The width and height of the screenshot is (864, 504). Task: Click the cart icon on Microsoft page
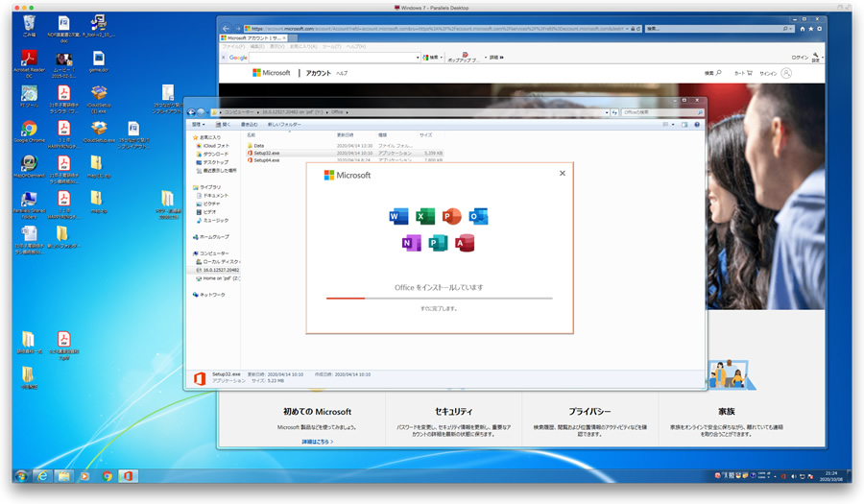pos(749,73)
